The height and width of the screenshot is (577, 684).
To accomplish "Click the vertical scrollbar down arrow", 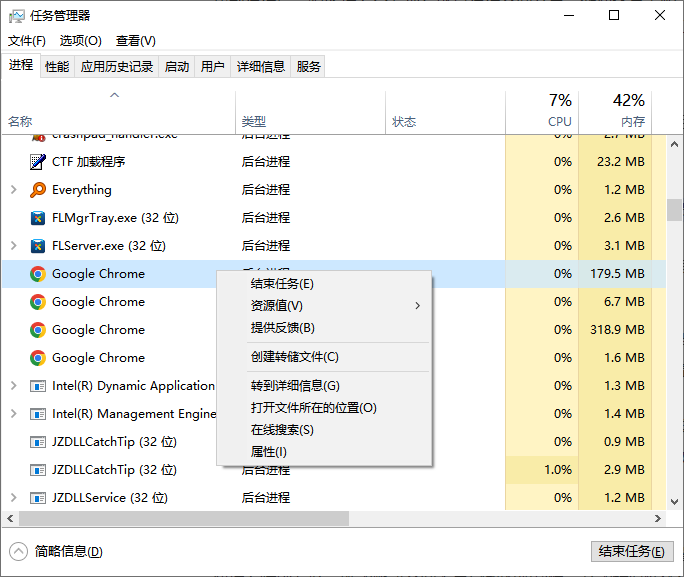I will point(674,502).
